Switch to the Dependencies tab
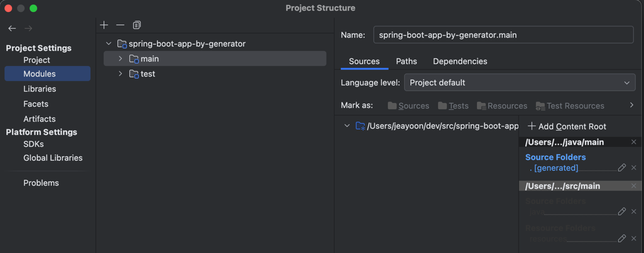The image size is (644, 253). pyautogui.click(x=460, y=61)
